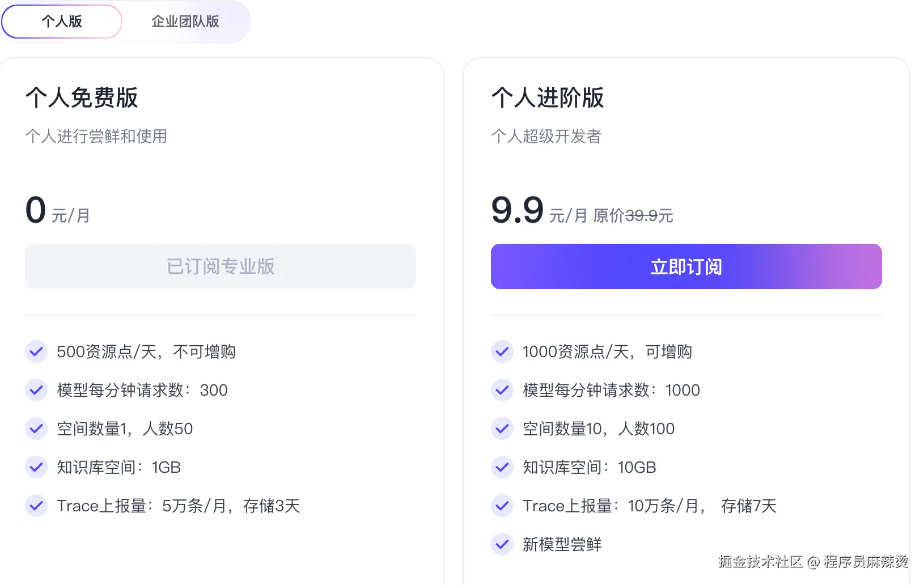This screenshot has height=585, width=924.
Task: Click the checkmark beside 知识库空间 10GB
Action: pos(502,467)
